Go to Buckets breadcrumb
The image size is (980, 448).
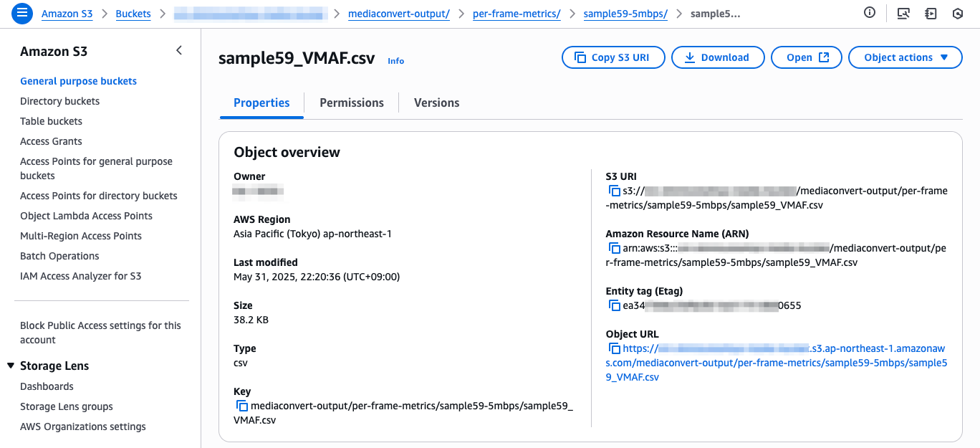pos(133,14)
